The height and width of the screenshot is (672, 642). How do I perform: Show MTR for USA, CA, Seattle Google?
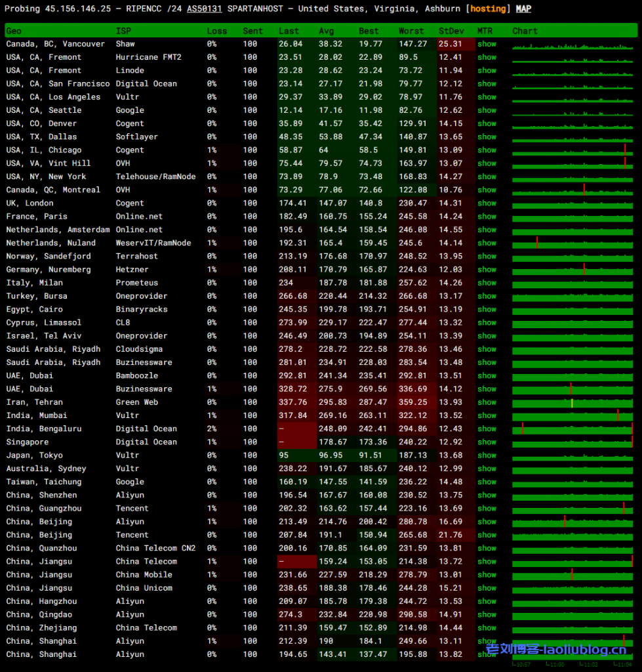[487, 110]
